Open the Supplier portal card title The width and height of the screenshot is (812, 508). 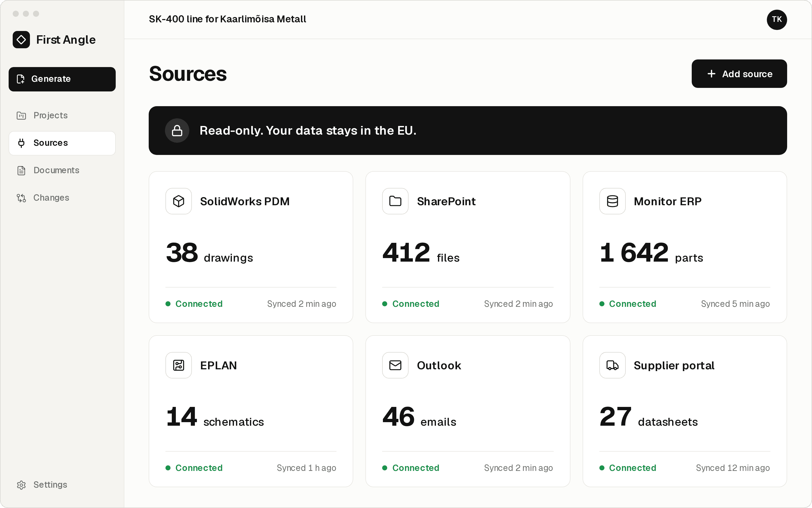click(674, 365)
